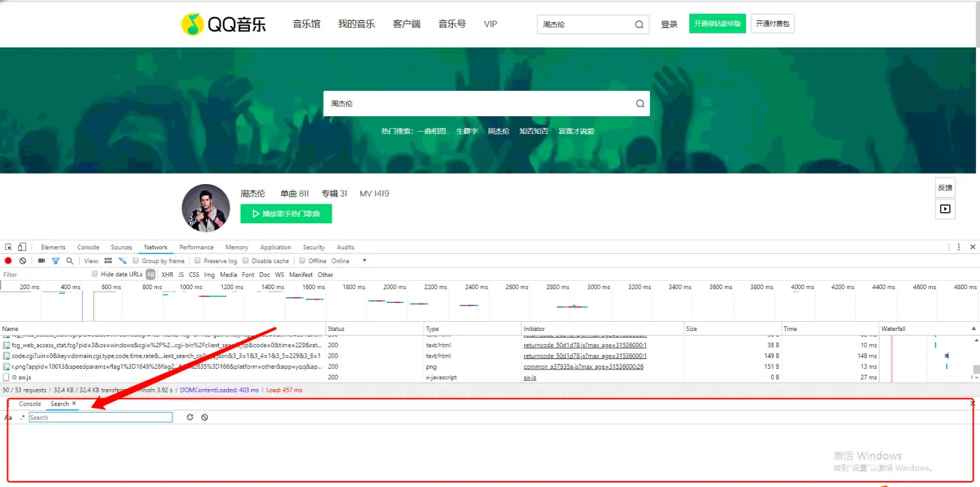This screenshot has width=980, height=487.
Task: Close the DevTools panel
Action: [x=973, y=247]
